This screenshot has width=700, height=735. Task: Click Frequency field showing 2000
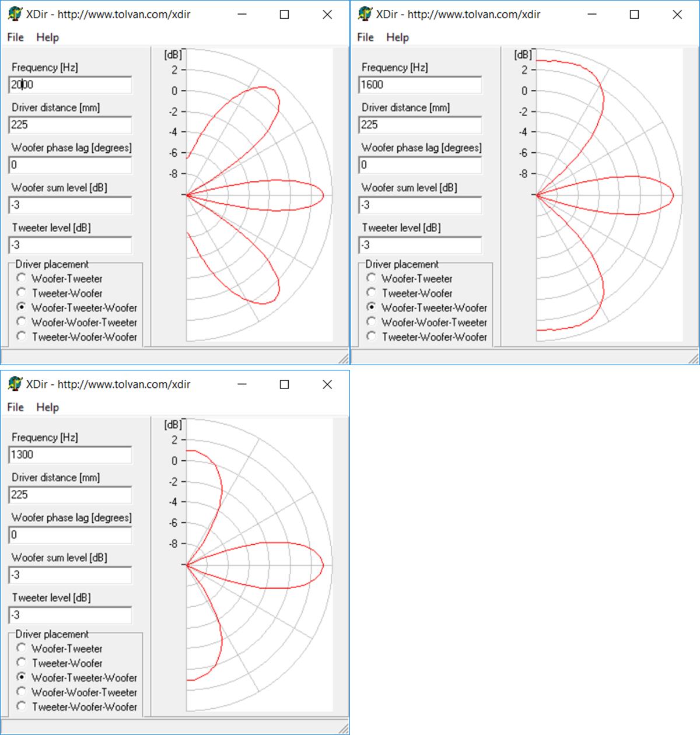[71, 85]
